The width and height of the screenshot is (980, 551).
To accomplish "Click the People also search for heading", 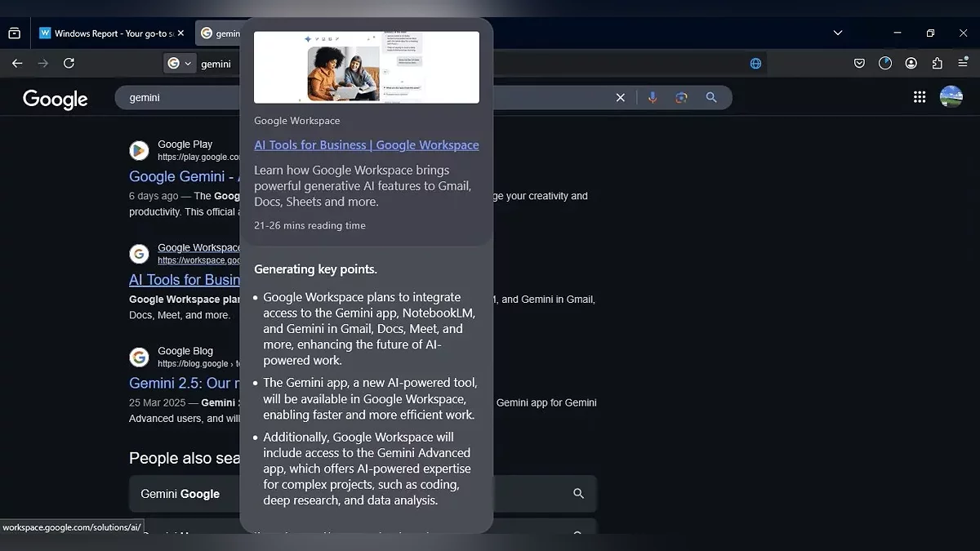I will point(185,458).
